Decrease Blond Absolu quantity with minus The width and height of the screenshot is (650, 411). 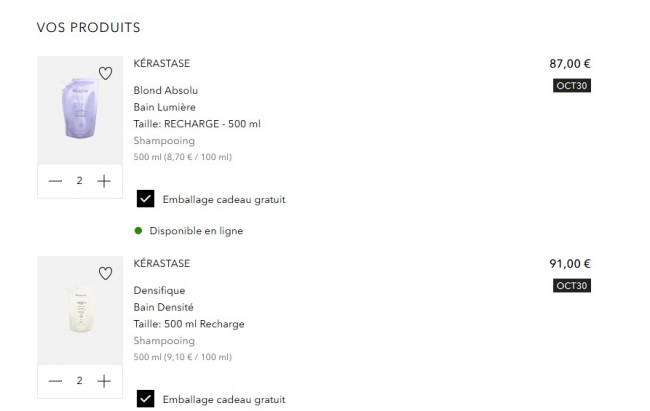[55, 181]
